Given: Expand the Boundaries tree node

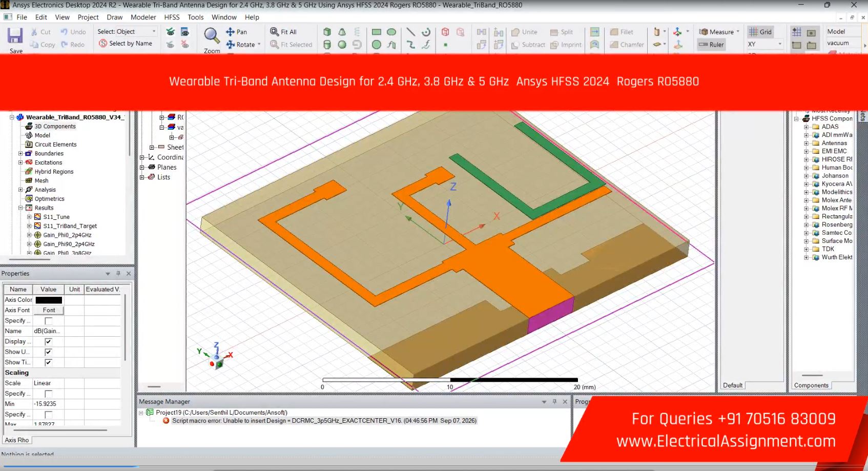Looking at the screenshot, I should click(20, 154).
